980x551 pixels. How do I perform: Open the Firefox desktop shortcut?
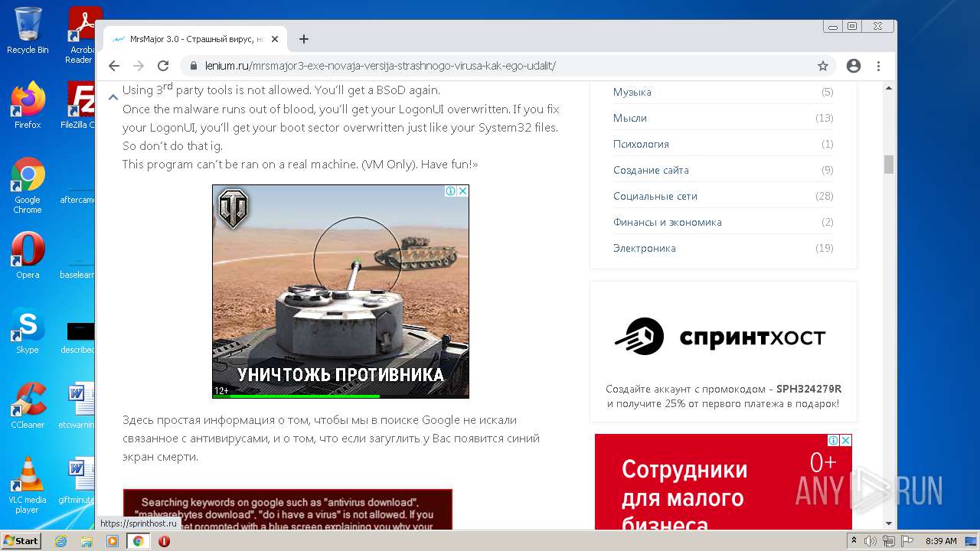pyautogui.click(x=28, y=106)
